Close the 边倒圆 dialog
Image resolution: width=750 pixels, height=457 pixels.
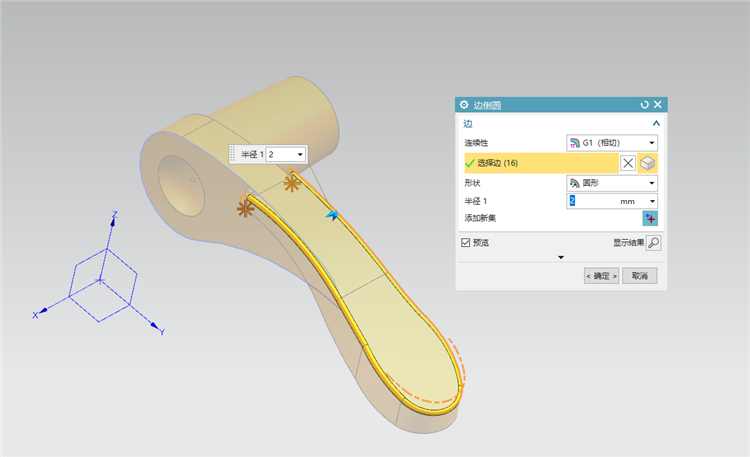[x=658, y=104]
